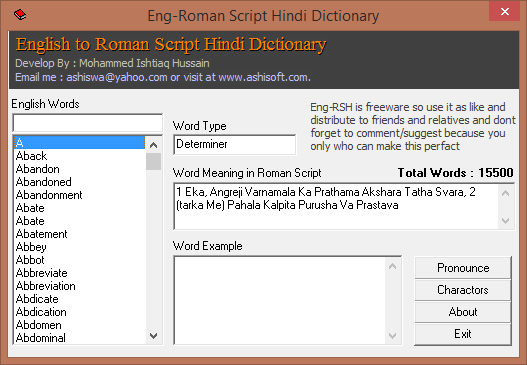Choose Abbey from the word list

point(79,247)
